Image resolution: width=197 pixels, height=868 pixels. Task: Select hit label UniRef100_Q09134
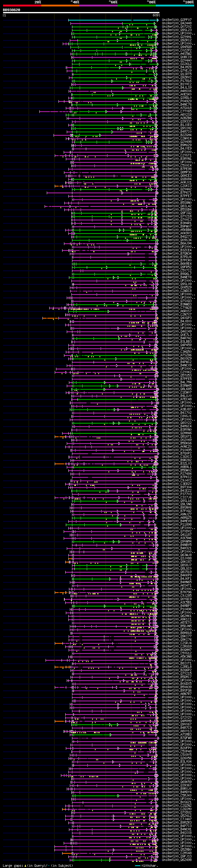(x=176, y=240)
